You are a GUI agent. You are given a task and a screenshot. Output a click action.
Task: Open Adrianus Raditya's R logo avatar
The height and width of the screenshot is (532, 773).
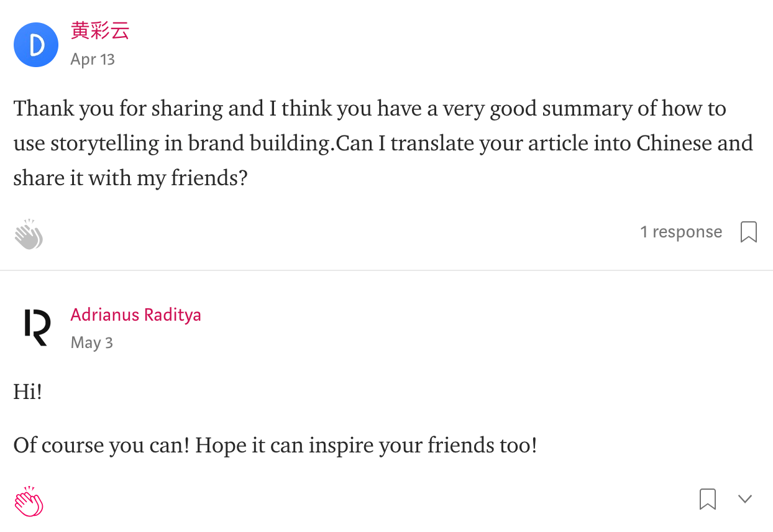36,328
